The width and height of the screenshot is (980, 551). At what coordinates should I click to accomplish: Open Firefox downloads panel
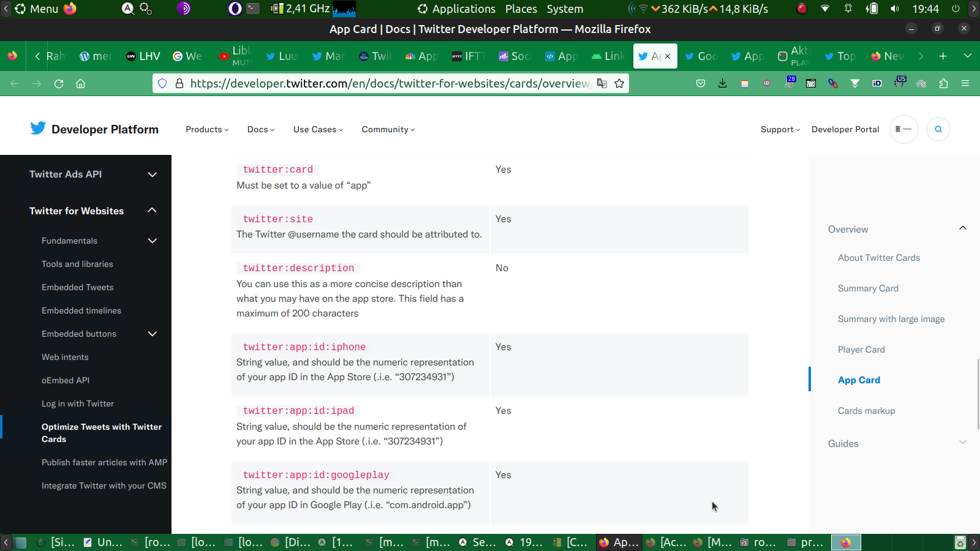point(723,84)
